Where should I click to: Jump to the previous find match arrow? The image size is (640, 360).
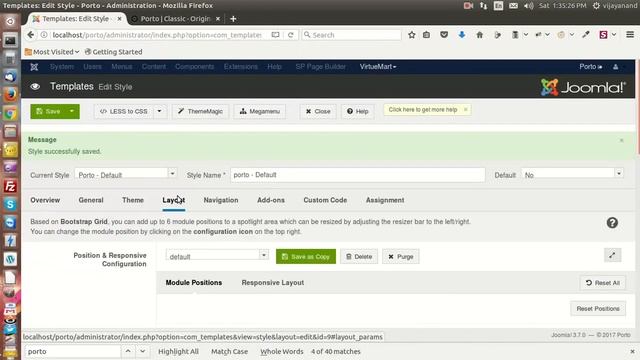coord(128,351)
